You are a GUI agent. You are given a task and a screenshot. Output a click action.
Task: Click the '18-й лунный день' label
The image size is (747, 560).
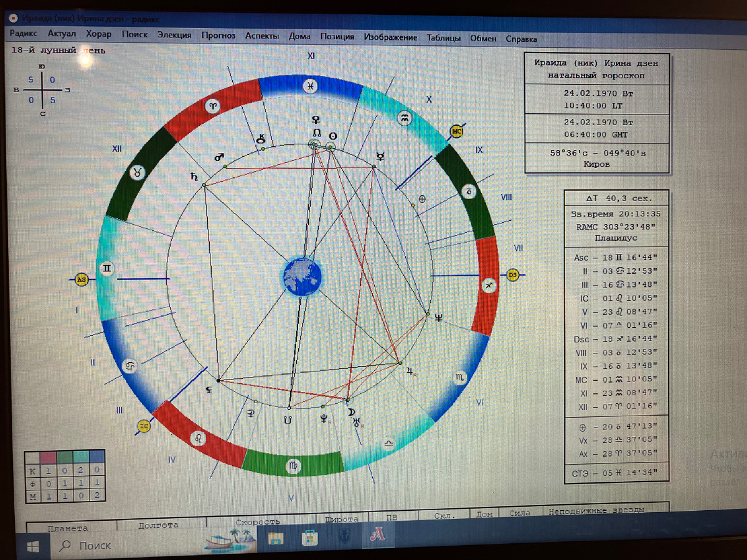(x=58, y=50)
